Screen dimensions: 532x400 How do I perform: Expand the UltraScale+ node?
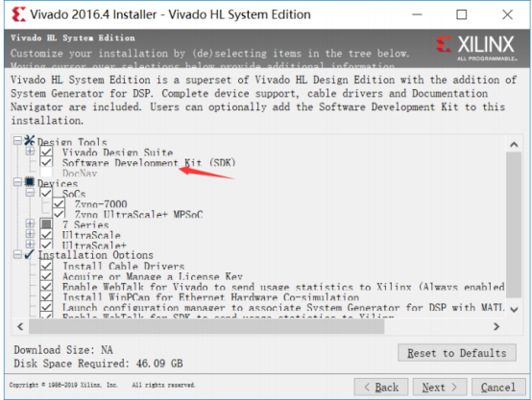point(30,244)
